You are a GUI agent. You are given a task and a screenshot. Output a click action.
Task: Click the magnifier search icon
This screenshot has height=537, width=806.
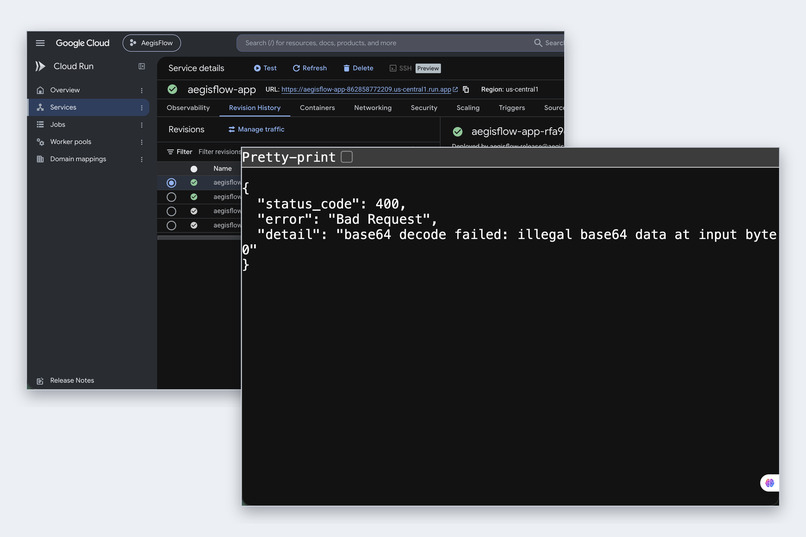[x=538, y=43]
